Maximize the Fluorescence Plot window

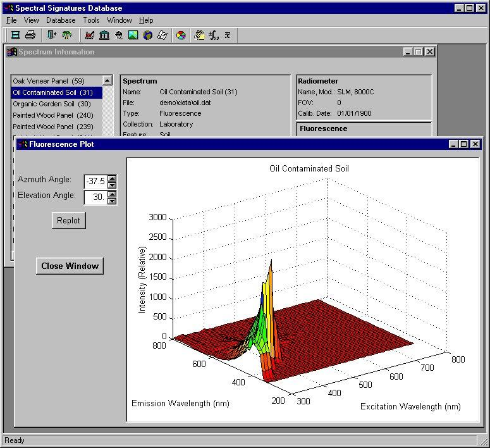click(x=464, y=144)
